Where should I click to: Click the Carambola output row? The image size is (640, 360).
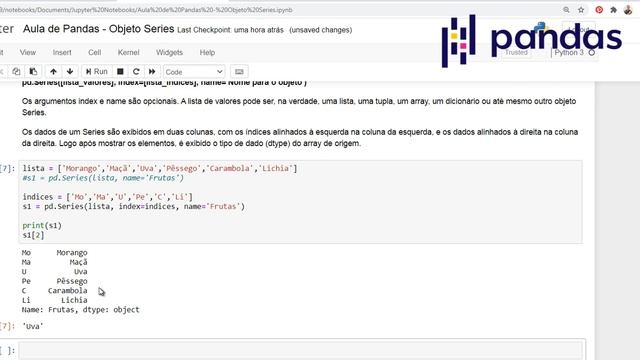pyautogui.click(x=55, y=291)
